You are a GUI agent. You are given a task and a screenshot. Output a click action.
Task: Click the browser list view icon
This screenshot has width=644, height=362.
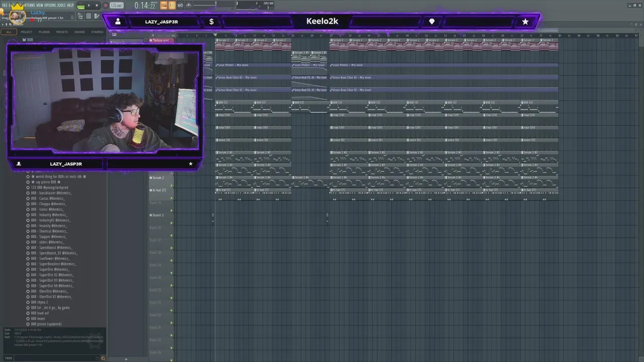click(89, 16)
